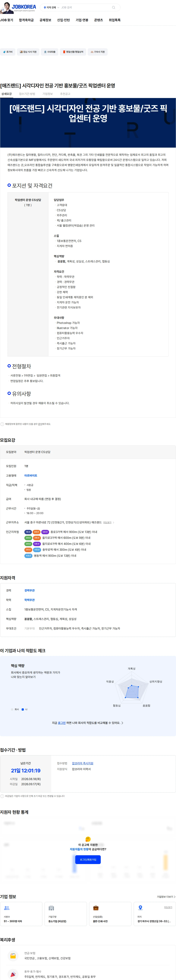176x980 pixels.
Task: Click the 학력무관 link in 지원자격
Action: tap(29, 600)
